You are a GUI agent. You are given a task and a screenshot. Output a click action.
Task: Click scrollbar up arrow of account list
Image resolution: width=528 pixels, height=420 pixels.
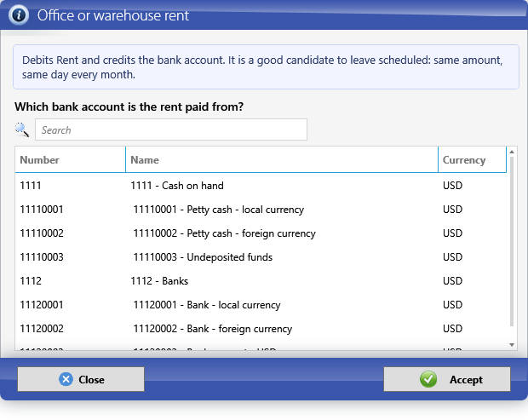tap(512, 152)
